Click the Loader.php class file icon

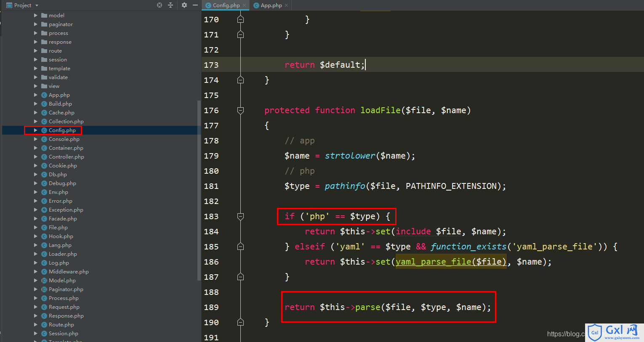44,254
